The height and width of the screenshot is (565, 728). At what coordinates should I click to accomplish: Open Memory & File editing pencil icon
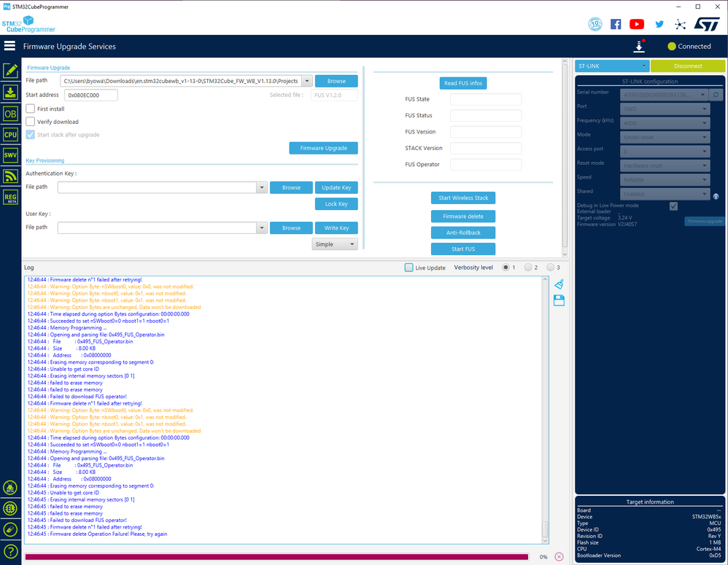[x=10, y=71]
